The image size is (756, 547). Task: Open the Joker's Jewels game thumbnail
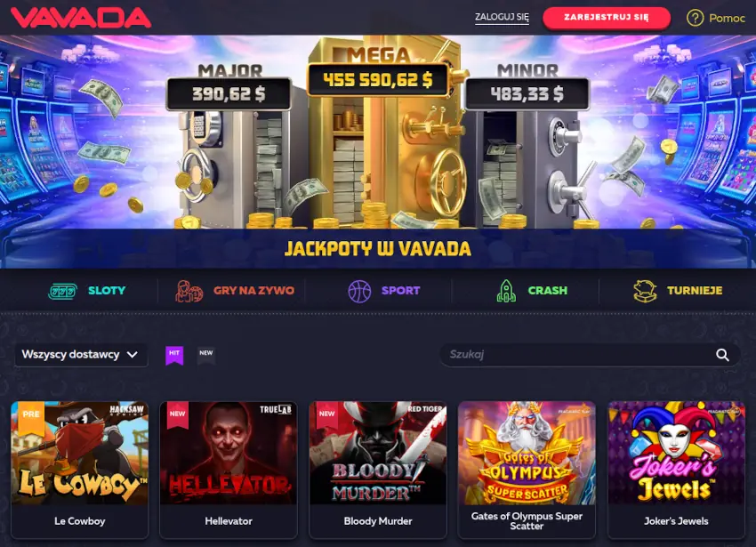tap(676, 470)
